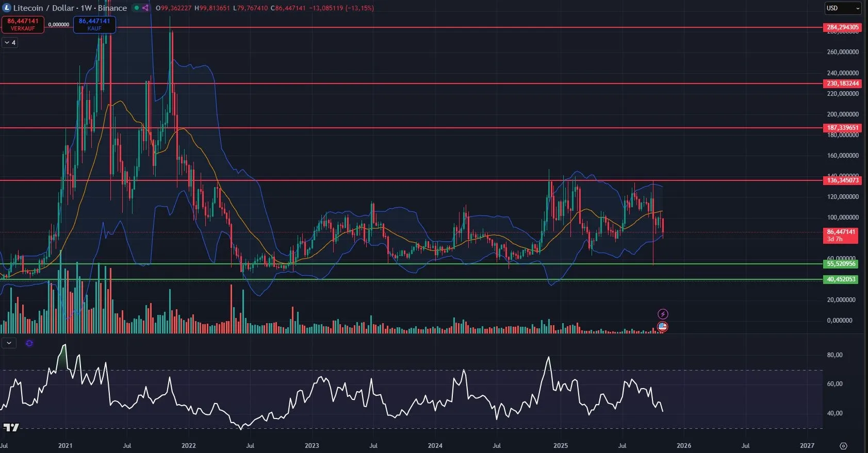This screenshot has height=453, width=868.
Task: Click the 160,000000 price axis label
Action: point(843,156)
